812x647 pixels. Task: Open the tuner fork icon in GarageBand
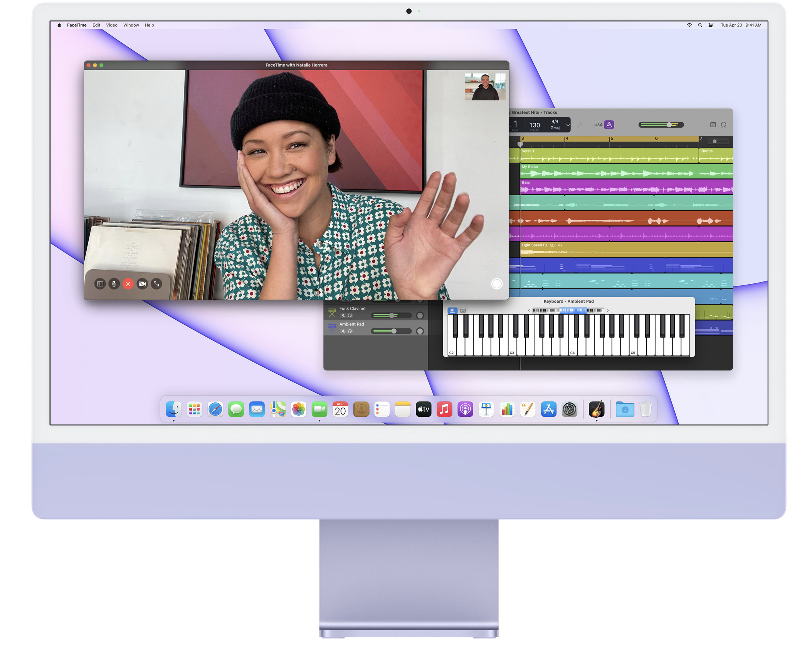tap(580, 125)
